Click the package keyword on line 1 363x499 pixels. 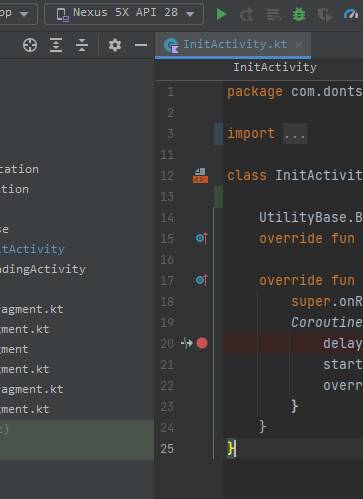click(x=255, y=92)
